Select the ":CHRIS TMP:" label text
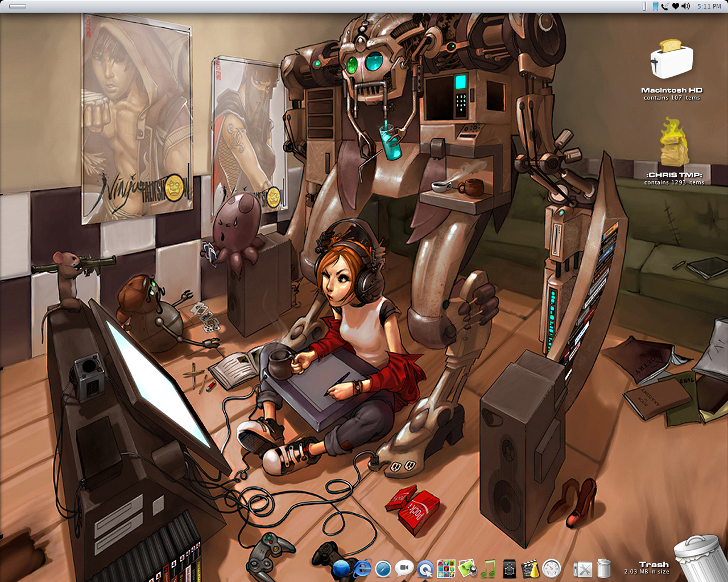 point(674,175)
